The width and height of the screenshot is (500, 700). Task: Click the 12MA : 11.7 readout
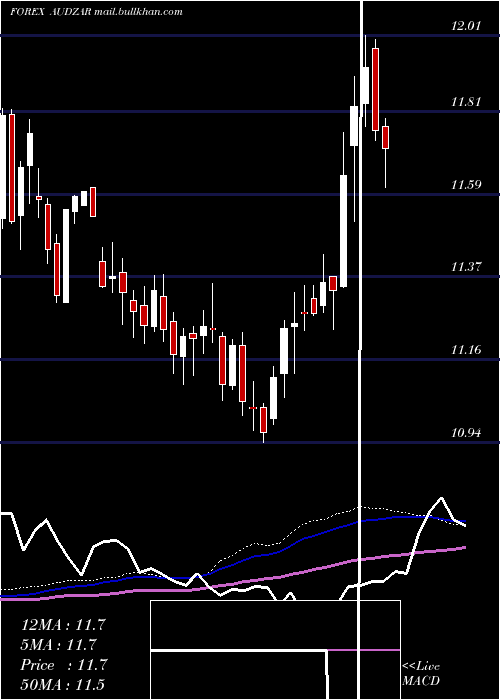63,625
